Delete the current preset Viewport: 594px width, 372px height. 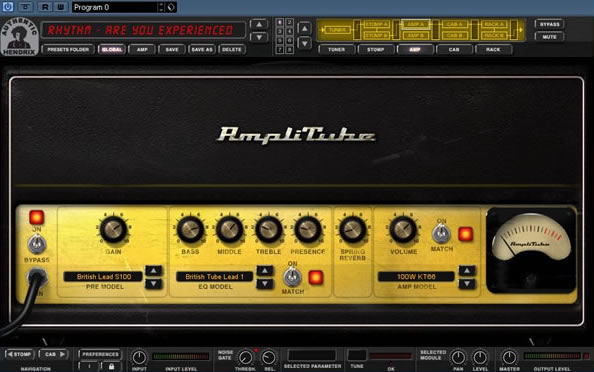231,50
